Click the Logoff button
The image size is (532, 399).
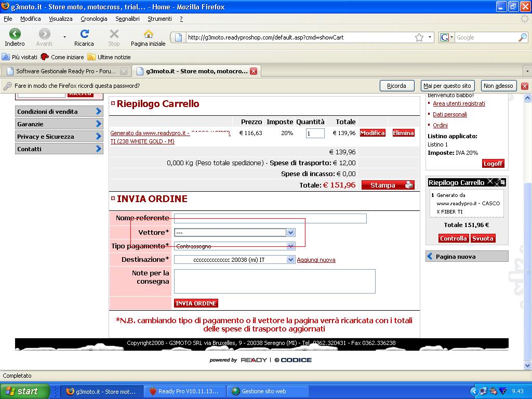coord(493,164)
